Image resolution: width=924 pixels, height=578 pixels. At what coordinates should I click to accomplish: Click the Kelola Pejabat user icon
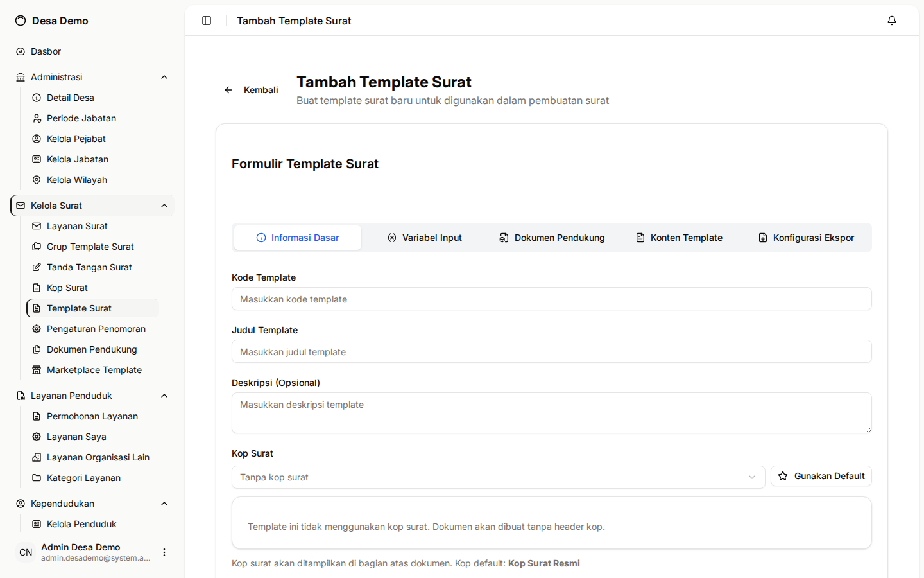[37, 139]
